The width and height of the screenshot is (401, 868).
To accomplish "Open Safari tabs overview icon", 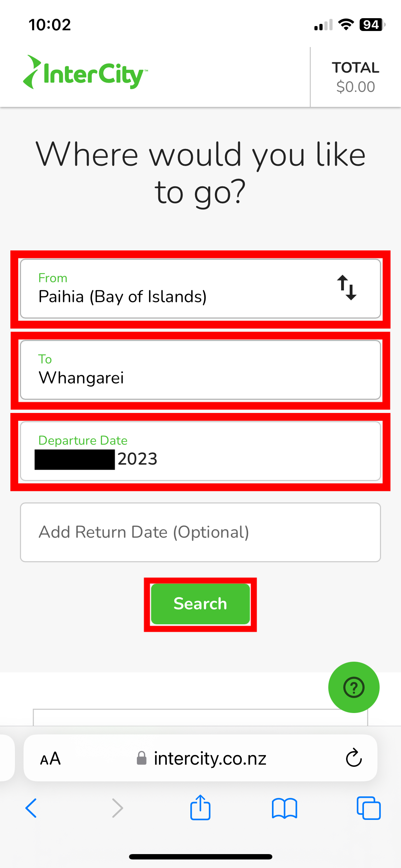I will (369, 808).
